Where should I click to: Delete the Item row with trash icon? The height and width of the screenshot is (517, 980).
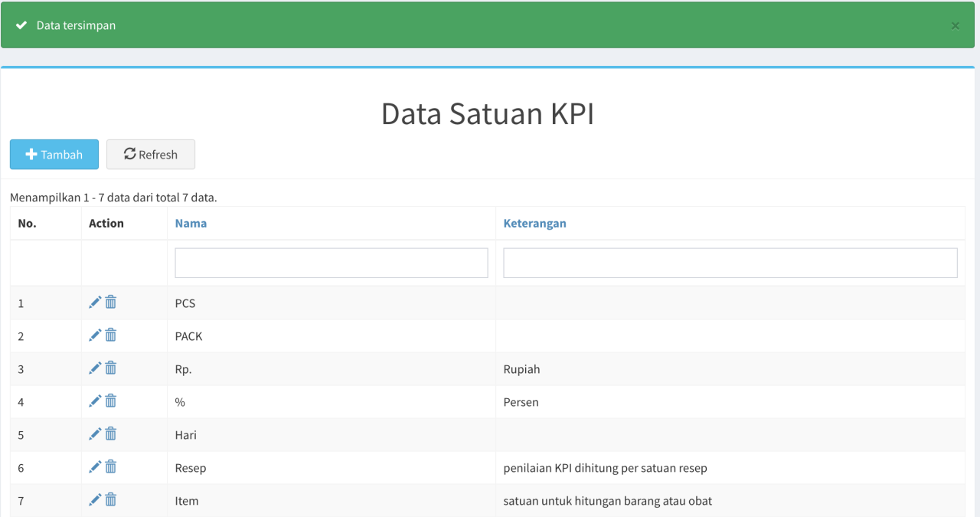coord(111,500)
